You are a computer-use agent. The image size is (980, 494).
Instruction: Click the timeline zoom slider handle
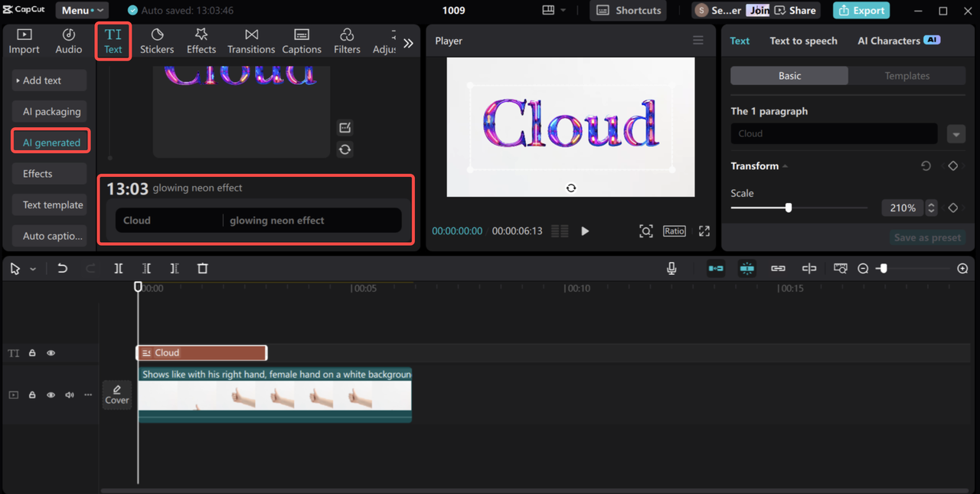click(x=883, y=269)
